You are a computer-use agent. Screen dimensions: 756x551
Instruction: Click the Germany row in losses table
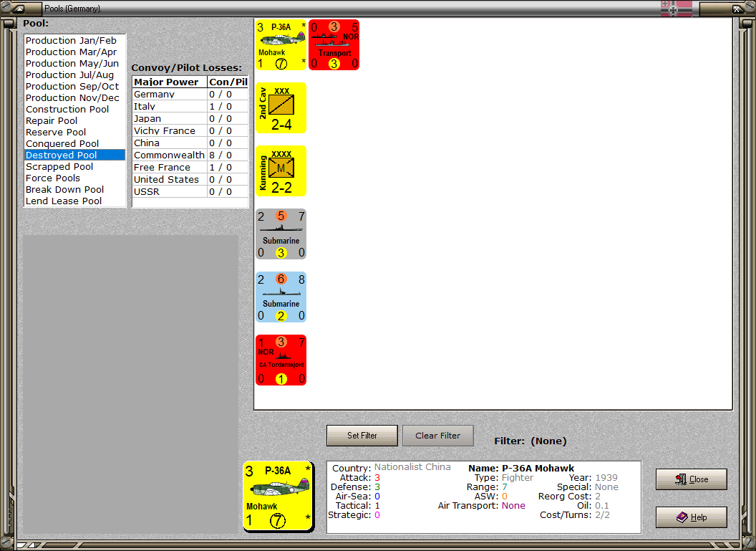(x=190, y=95)
